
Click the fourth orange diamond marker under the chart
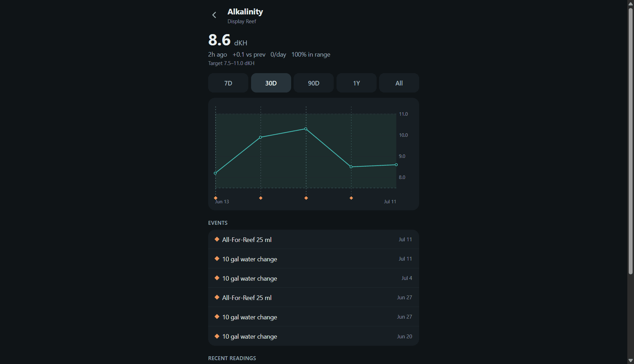[351, 198]
